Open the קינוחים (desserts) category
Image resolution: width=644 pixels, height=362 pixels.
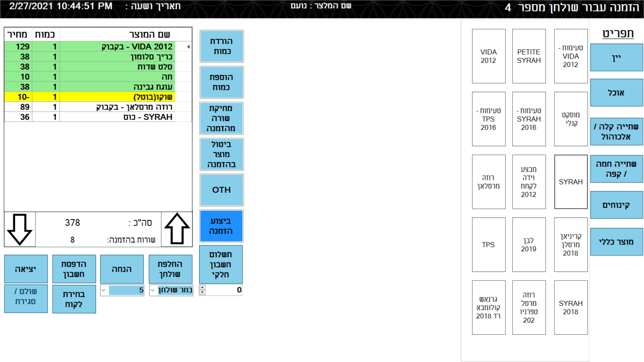pyautogui.click(x=616, y=205)
